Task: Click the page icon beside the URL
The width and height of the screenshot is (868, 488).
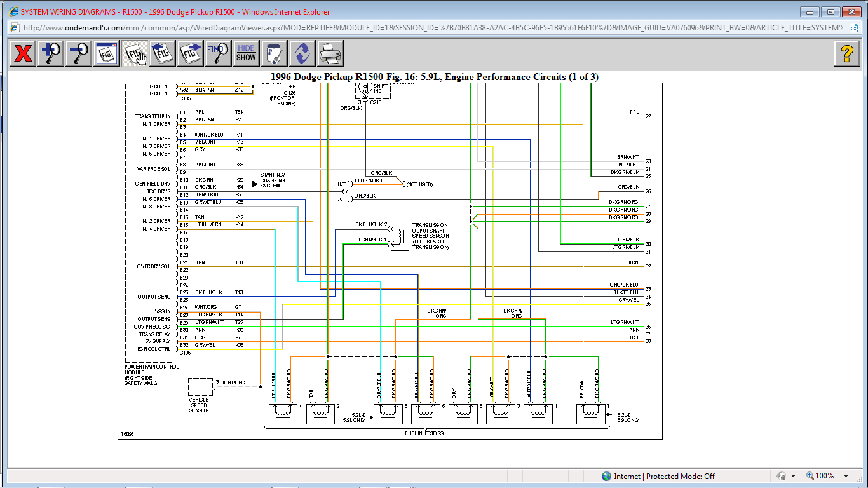Action: point(15,28)
